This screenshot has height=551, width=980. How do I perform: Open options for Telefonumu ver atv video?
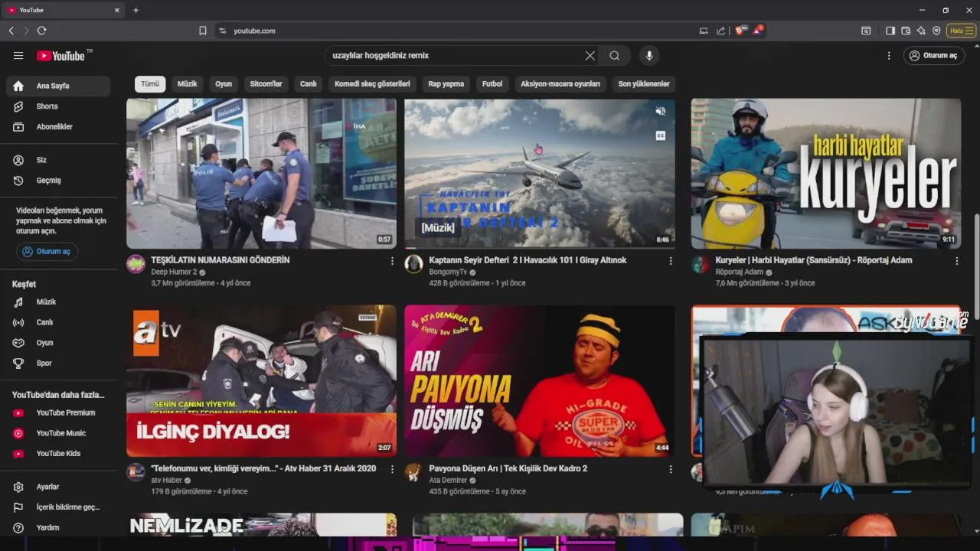[x=392, y=469]
